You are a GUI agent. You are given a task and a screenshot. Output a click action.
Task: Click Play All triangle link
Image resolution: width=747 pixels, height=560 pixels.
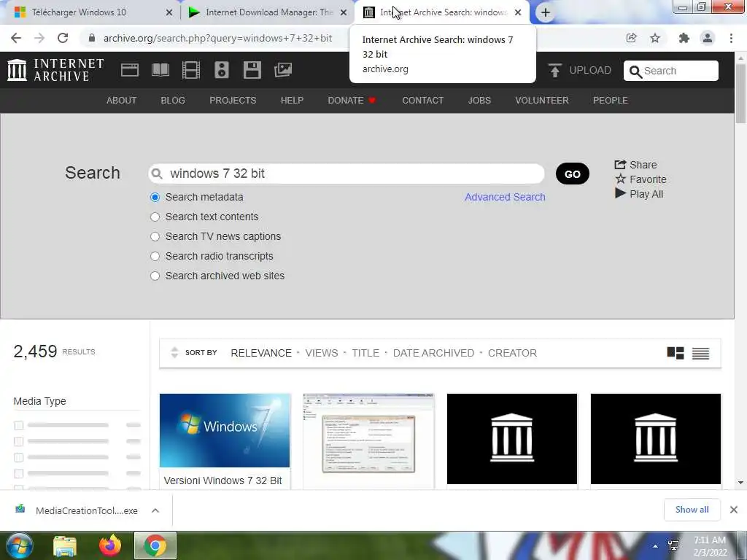click(x=639, y=194)
